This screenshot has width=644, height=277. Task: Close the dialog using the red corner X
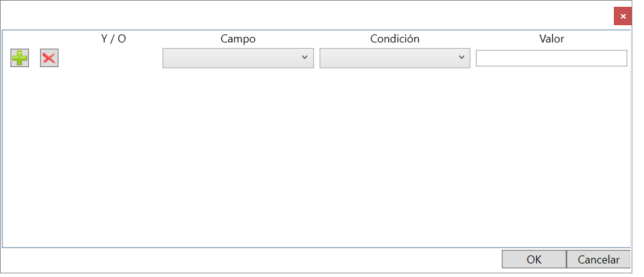[x=622, y=17]
